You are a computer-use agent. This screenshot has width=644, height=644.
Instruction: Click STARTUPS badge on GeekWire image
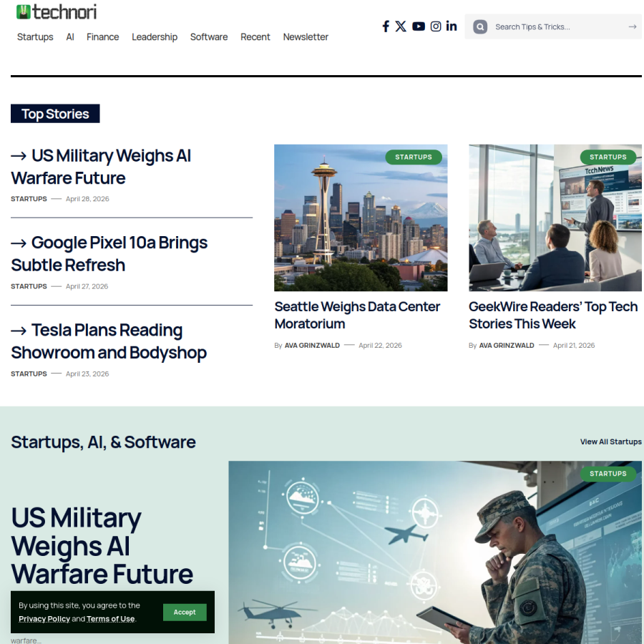[x=608, y=157]
